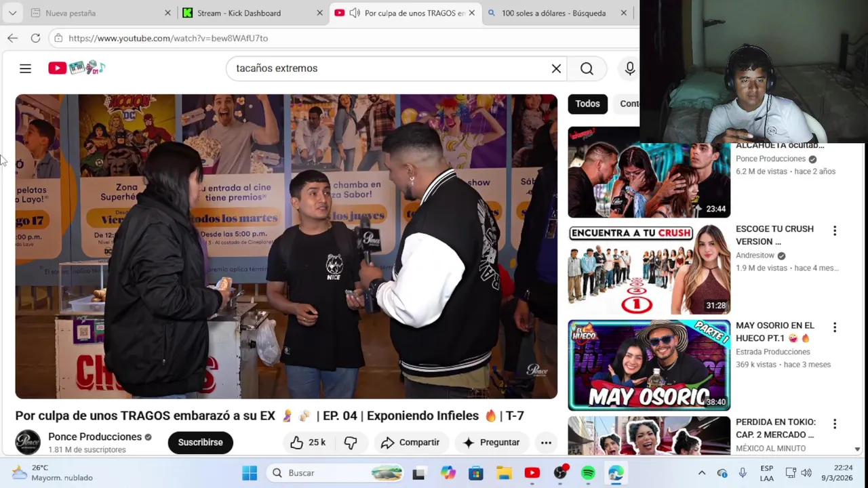Open the MAY OSORIO video thumbnail
Image resolution: width=868 pixels, height=488 pixels.
(x=649, y=365)
